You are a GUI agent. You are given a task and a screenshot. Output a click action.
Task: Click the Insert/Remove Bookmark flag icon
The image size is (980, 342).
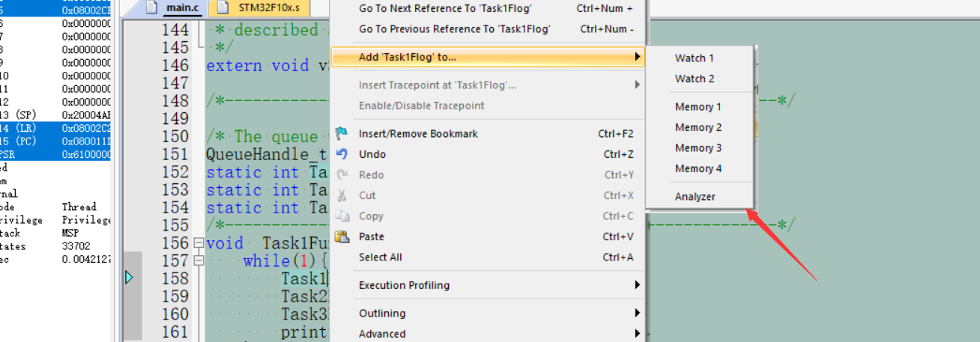pos(342,133)
